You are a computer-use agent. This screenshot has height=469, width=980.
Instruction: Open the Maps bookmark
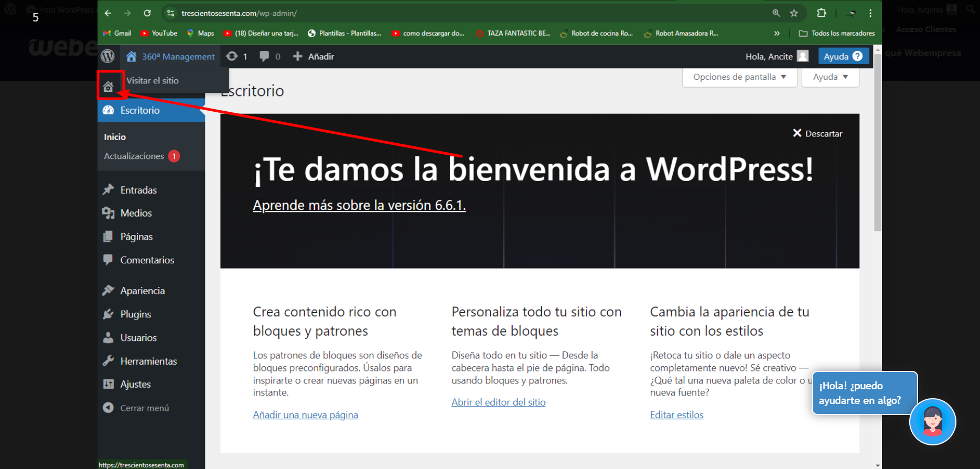(200, 33)
